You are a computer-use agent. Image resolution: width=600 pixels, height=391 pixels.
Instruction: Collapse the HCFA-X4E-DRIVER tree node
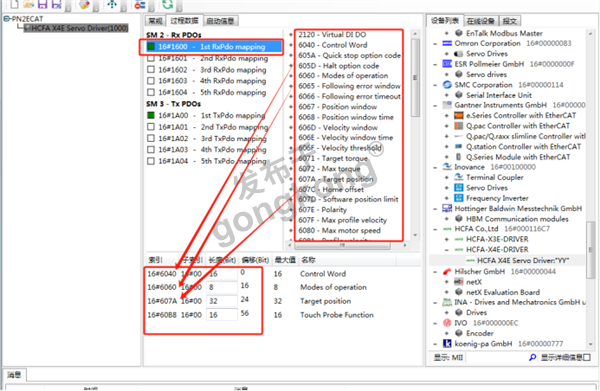(447, 250)
